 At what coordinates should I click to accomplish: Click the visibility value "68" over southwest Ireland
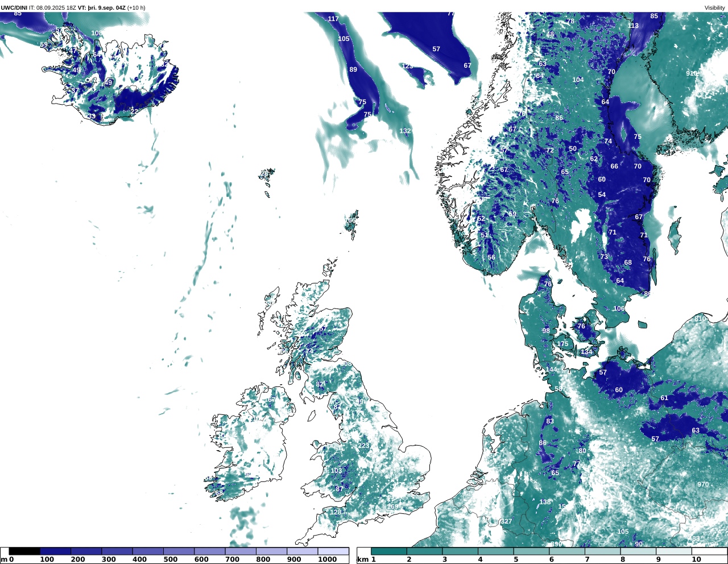[219, 492]
